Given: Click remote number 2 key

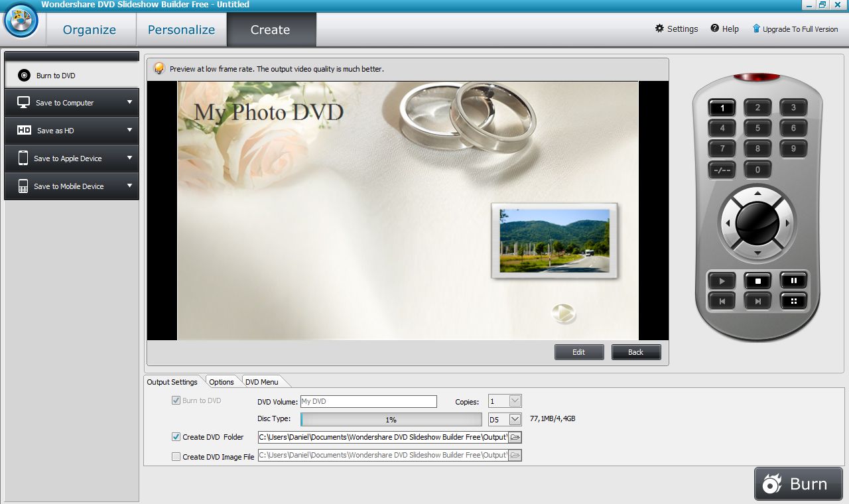Looking at the screenshot, I should point(757,107).
